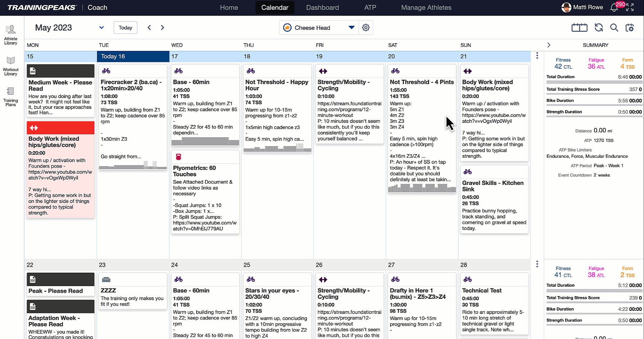The height and width of the screenshot is (339, 644).
Task: Toggle fullscreen with the expand arrows icon
Action: click(631, 7)
